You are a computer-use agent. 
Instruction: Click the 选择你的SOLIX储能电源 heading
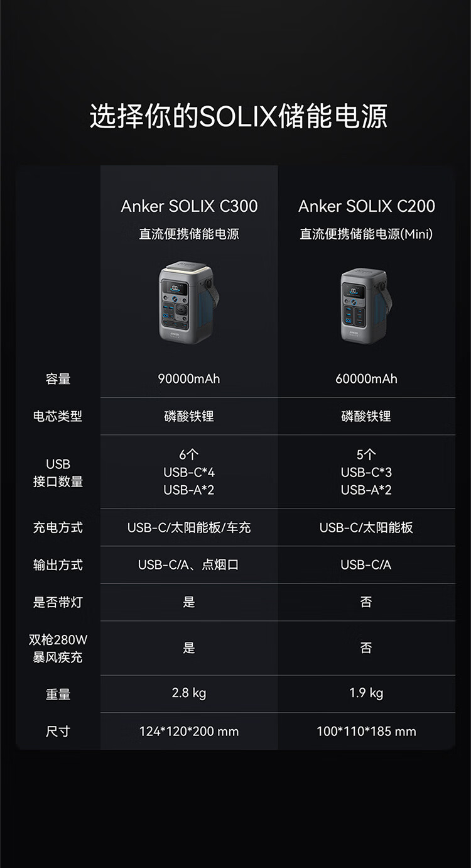pyautogui.click(x=238, y=116)
